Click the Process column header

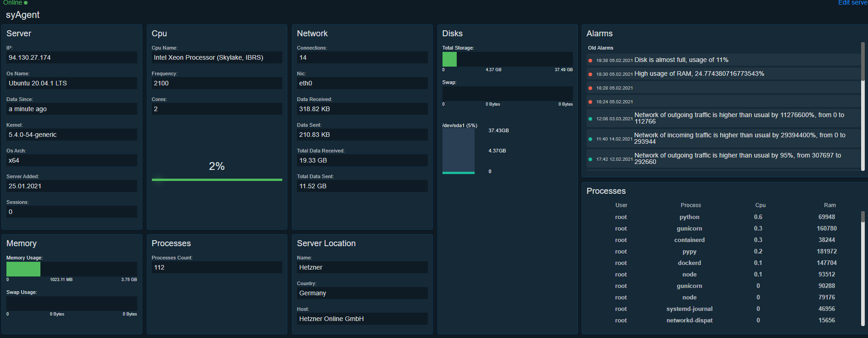(x=690, y=205)
